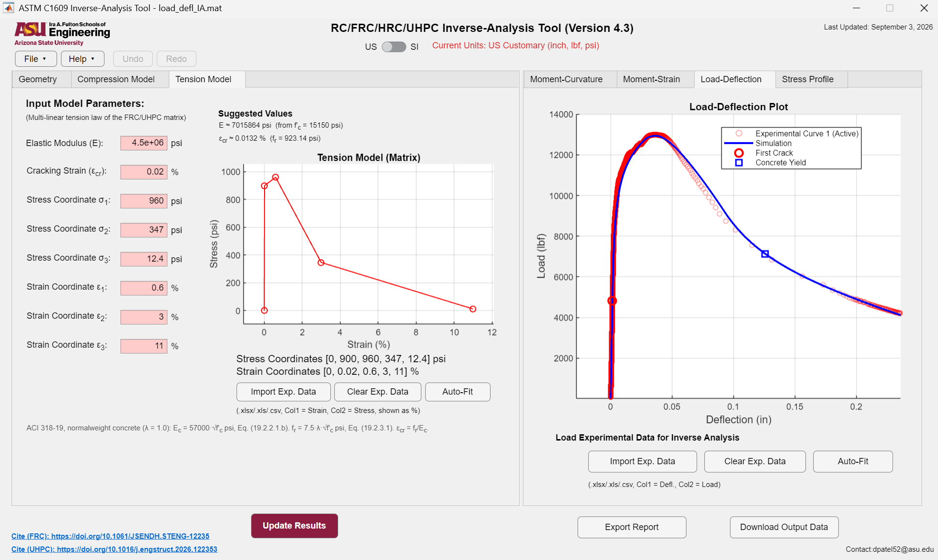
Task: Click the Current Units status text
Action: coord(516,45)
